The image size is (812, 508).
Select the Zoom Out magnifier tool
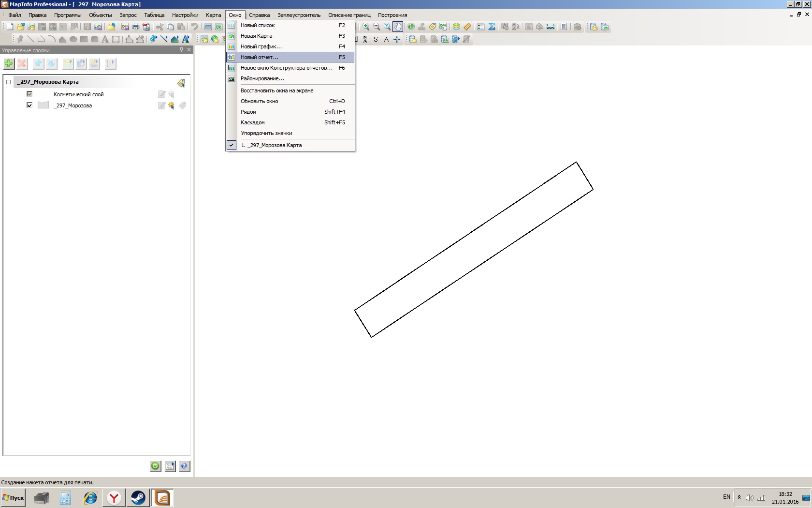click(x=377, y=27)
